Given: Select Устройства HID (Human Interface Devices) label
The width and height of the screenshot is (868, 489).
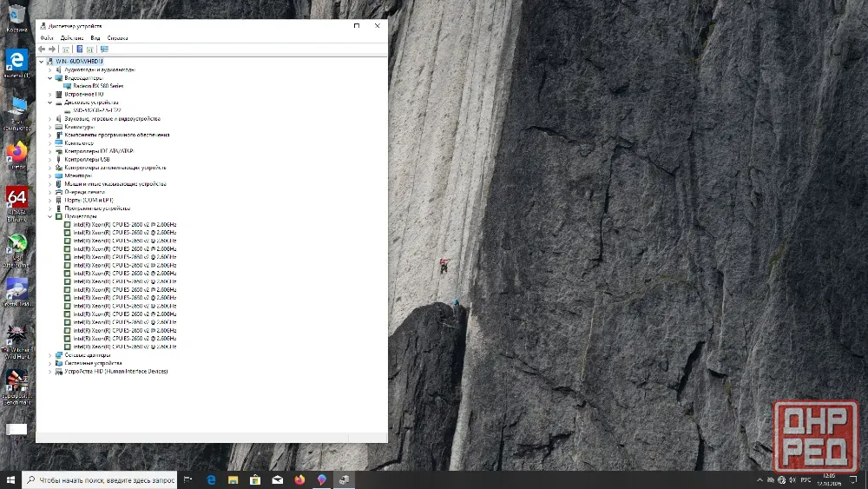Looking at the screenshot, I should pyautogui.click(x=115, y=372).
